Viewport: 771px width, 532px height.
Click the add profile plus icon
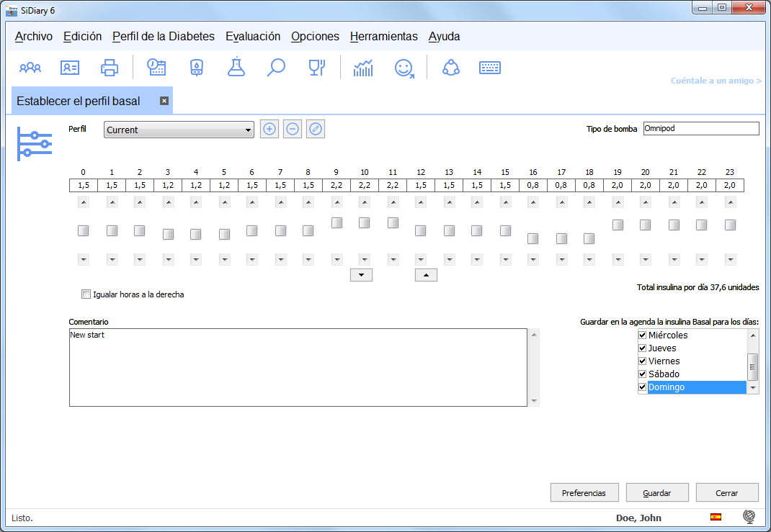click(269, 130)
